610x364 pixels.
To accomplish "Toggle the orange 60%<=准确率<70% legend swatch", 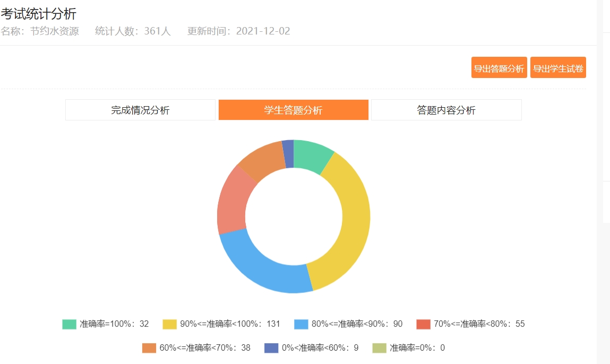I will click(149, 348).
